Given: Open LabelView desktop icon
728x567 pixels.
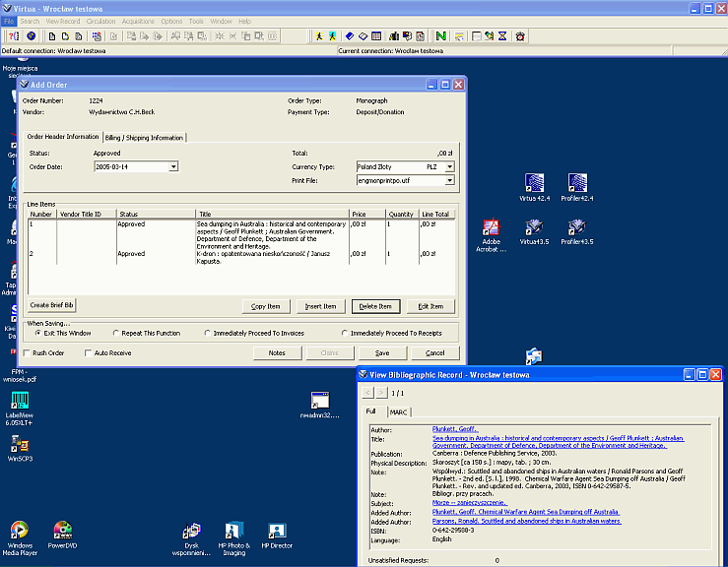Looking at the screenshot, I should click(x=20, y=409).
